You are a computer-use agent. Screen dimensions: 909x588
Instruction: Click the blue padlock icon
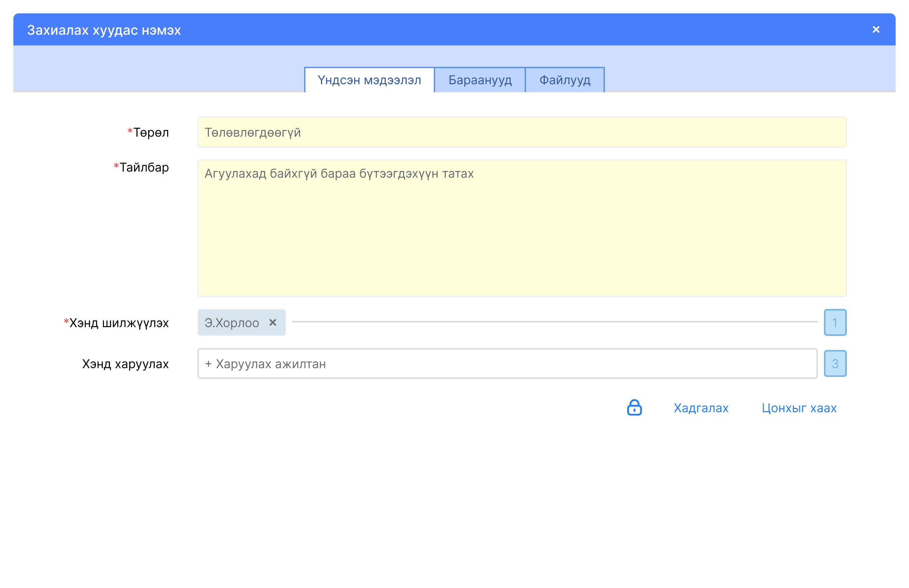click(x=634, y=408)
